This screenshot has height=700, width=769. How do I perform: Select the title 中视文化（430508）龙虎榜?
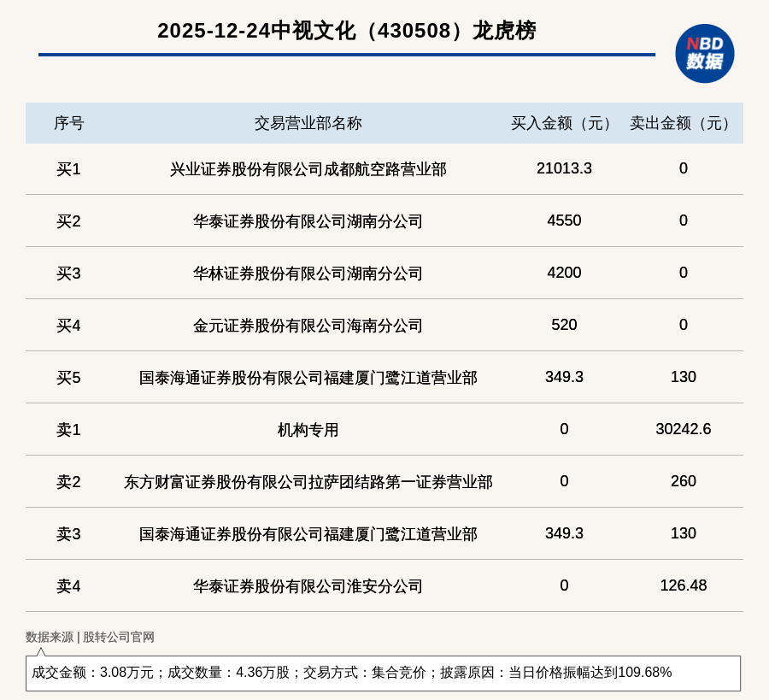[x=346, y=31]
